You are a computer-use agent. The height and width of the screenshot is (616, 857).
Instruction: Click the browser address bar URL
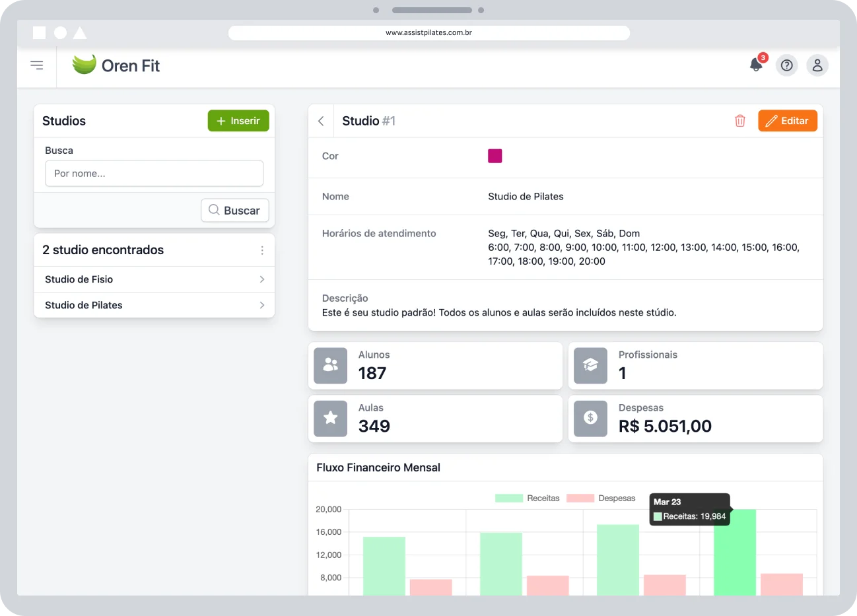(x=429, y=32)
